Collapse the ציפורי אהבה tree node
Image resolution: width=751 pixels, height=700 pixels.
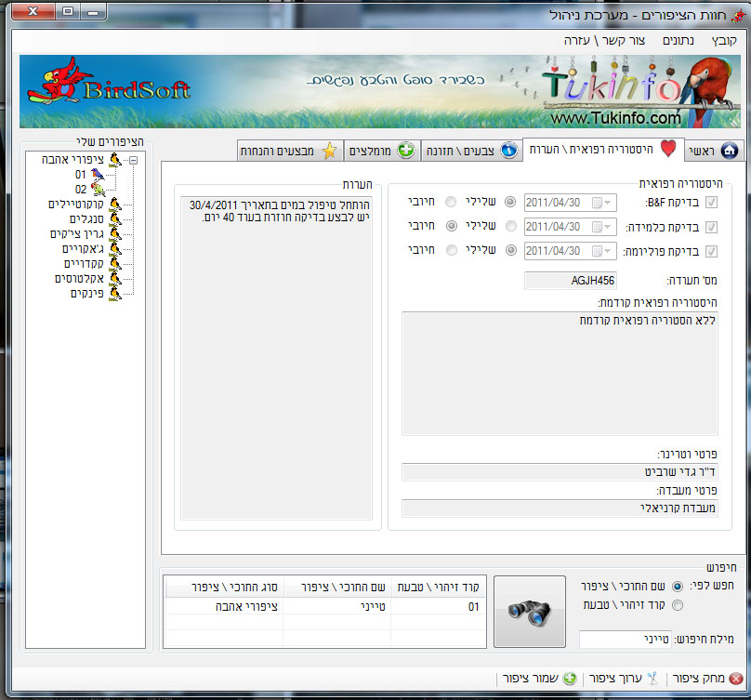tap(134, 160)
